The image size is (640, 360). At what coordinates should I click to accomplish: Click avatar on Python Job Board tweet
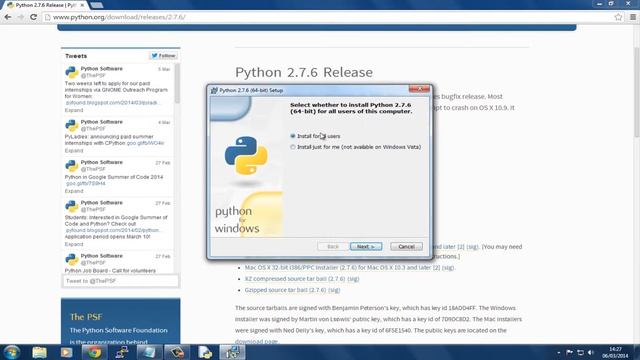click(x=71, y=259)
